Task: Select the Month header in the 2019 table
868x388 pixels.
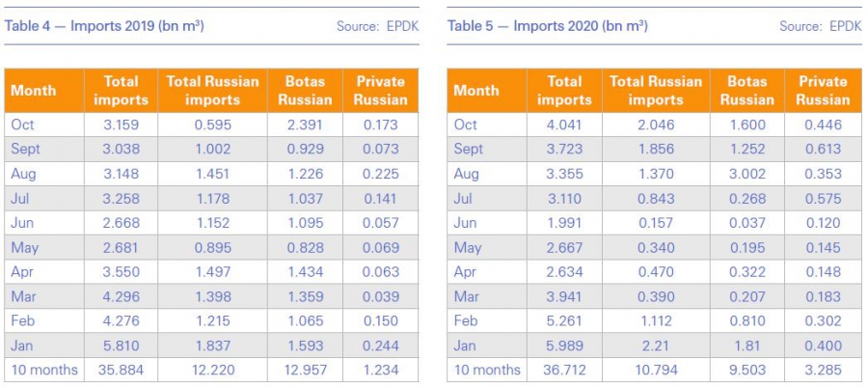Action: pos(34,91)
